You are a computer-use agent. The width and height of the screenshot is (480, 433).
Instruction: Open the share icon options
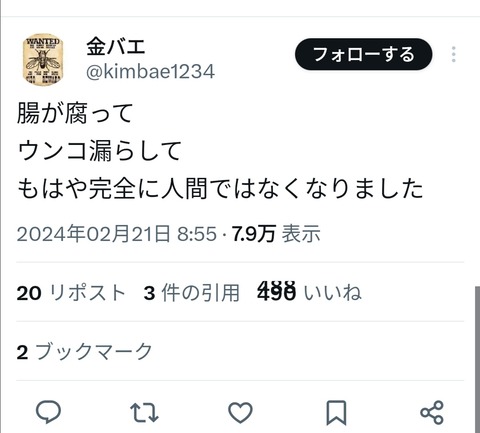[432, 412]
